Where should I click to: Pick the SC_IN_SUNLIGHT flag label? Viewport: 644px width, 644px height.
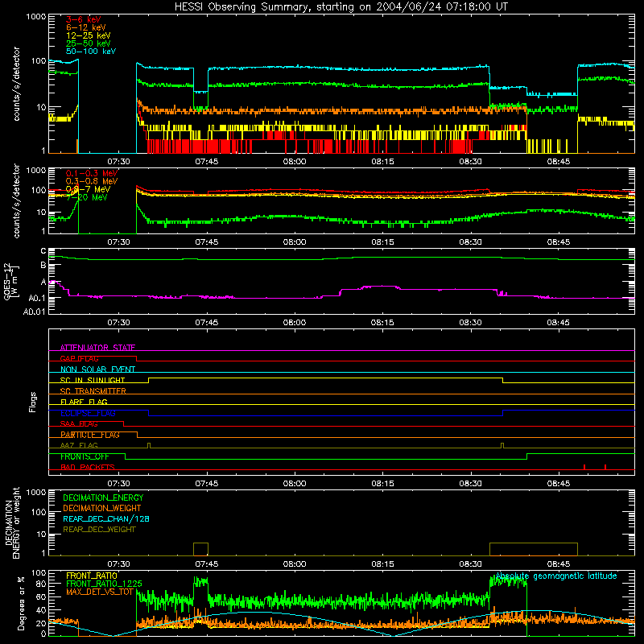(x=93, y=380)
